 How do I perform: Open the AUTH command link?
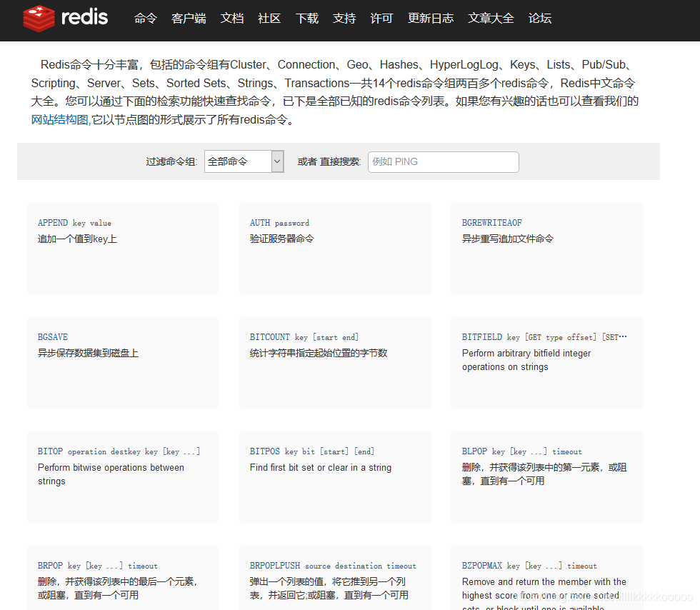click(260, 223)
